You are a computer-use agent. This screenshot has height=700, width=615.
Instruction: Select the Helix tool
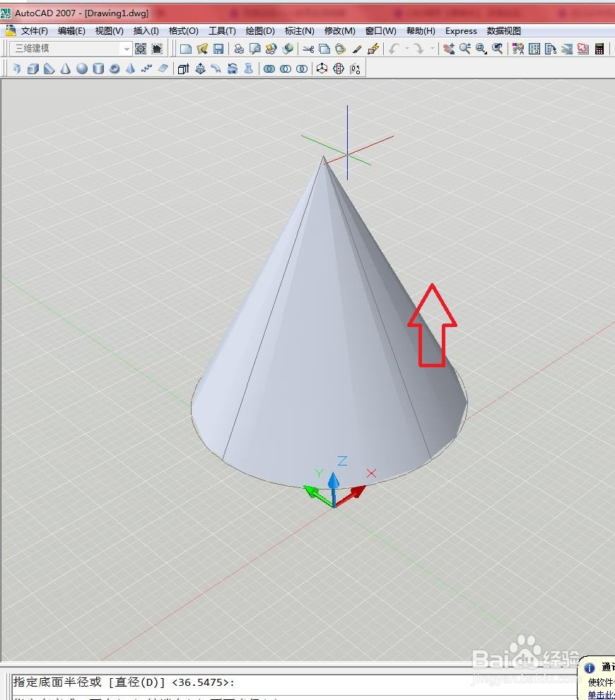pyautogui.click(x=146, y=69)
